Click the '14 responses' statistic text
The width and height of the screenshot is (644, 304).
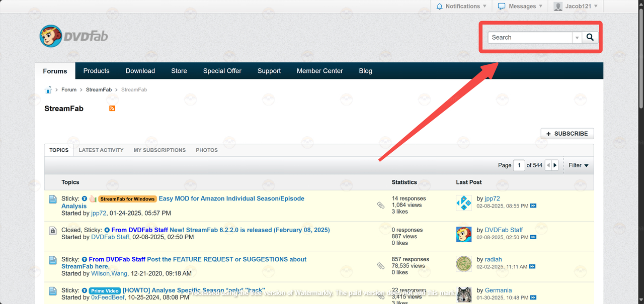pos(409,198)
